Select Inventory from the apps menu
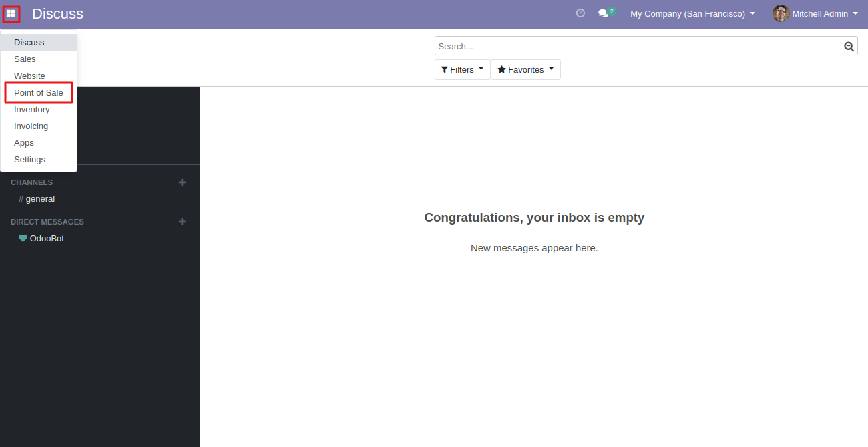Image resolution: width=868 pixels, height=447 pixels. tap(39, 109)
